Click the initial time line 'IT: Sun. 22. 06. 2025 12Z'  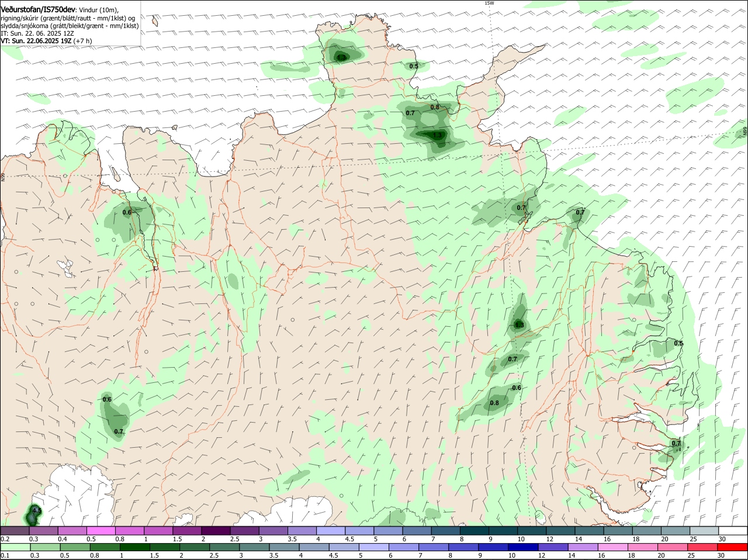(x=37, y=34)
